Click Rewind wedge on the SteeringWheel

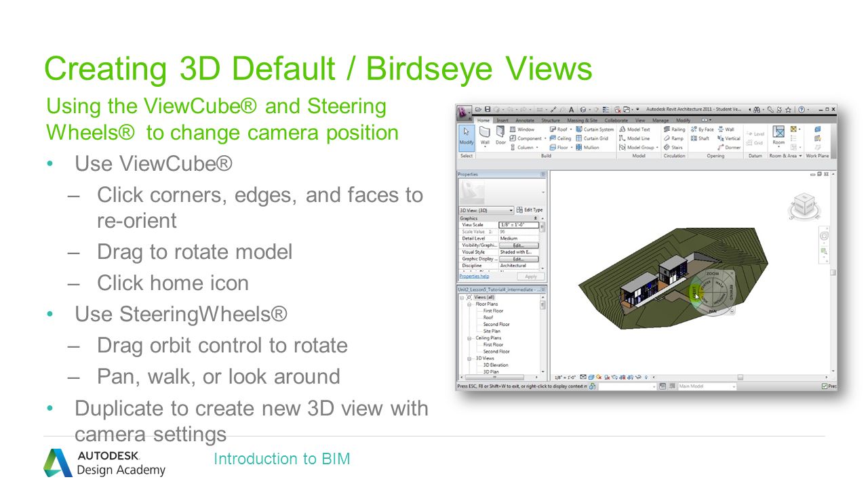(732, 291)
